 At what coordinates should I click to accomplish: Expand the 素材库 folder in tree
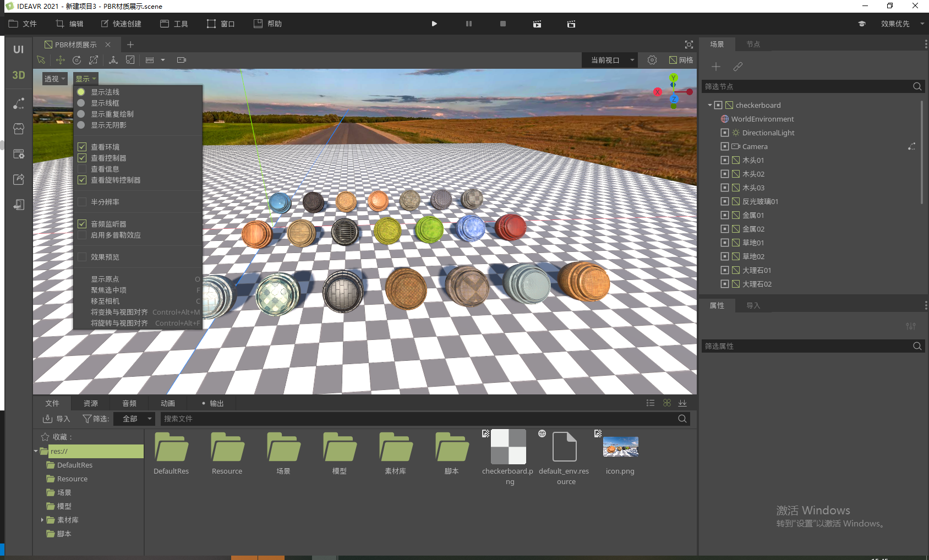coord(42,520)
